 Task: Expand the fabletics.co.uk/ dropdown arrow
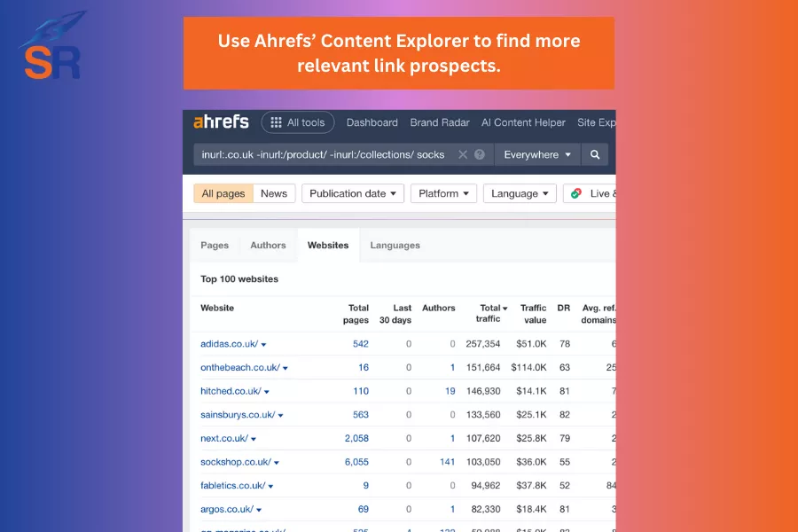(270, 487)
